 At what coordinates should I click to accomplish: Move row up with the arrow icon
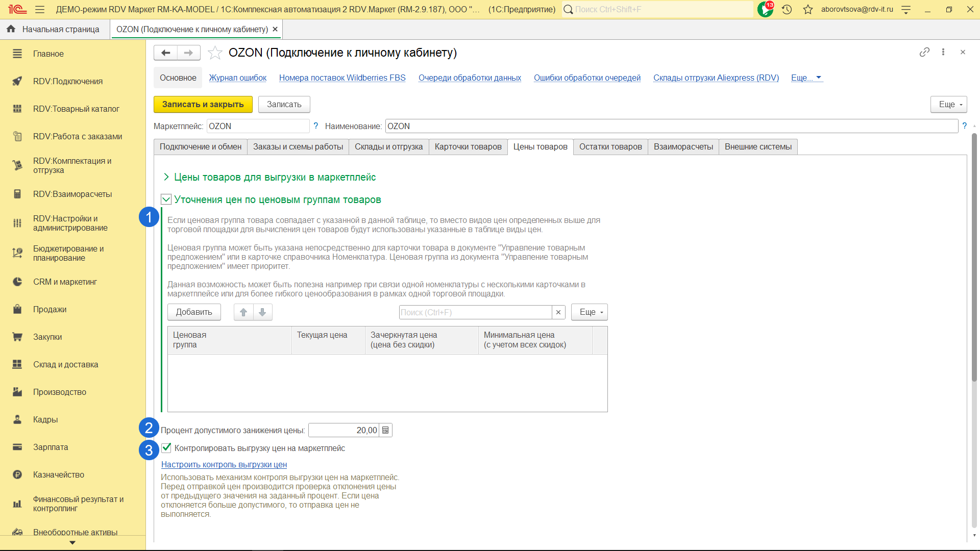pyautogui.click(x=243, y=312)
